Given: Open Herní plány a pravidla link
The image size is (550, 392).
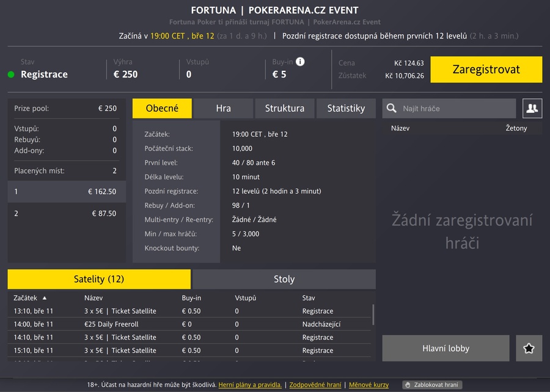Looking at the screenshot, I should pos(250,385).
